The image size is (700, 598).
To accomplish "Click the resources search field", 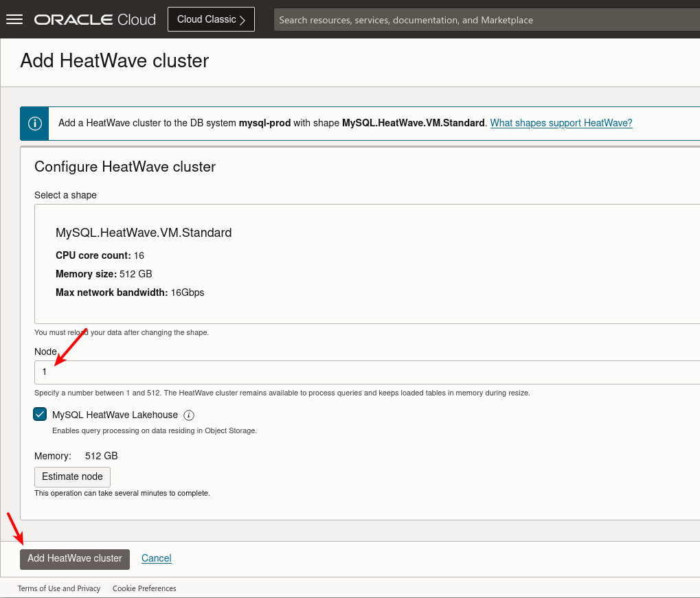I will coord(486,20).
